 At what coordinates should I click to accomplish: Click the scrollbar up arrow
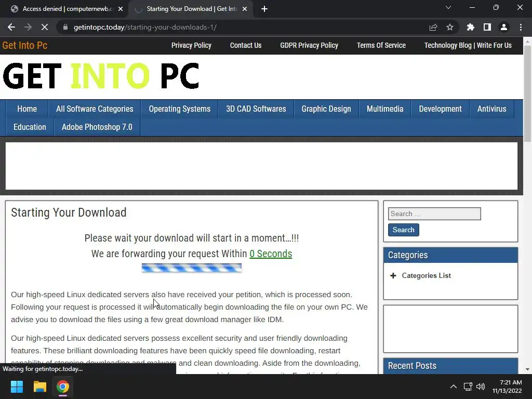click(x=527, y=41)
